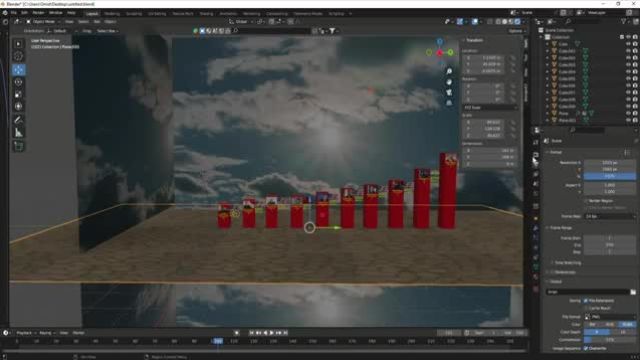Open the XYZ Euler rotation mode dropdown
This screenshot has width=640, height=360.
pyautogui.click(x=490, y=108)
